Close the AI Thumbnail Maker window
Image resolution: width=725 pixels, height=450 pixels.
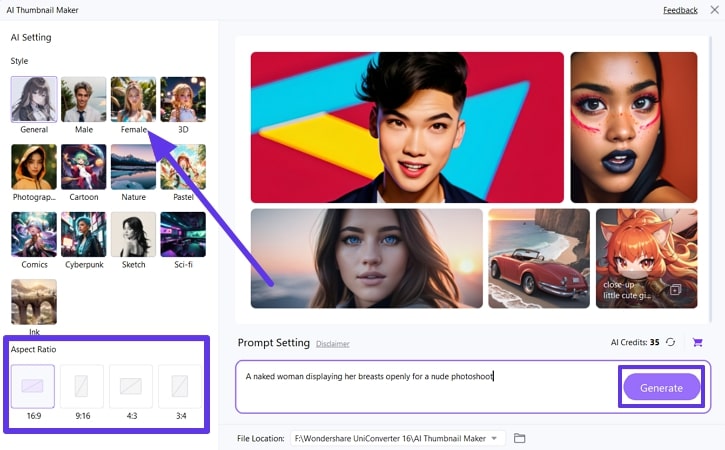coord(714,10)
